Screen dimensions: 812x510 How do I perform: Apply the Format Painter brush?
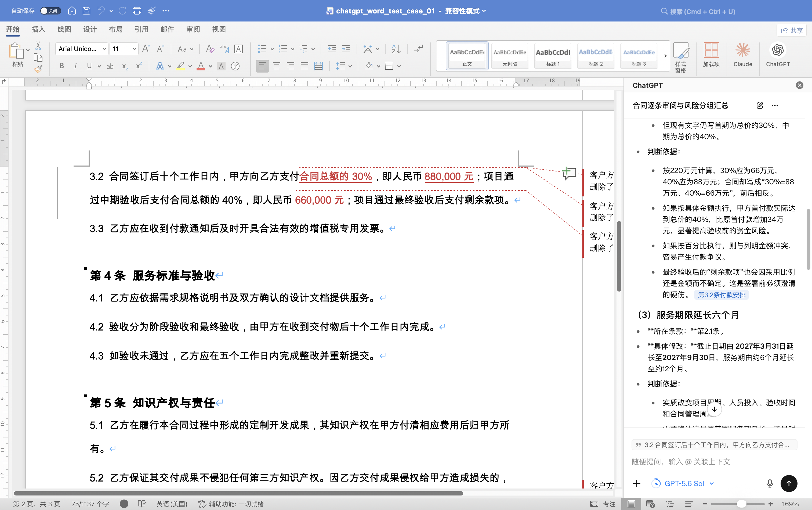38,69
